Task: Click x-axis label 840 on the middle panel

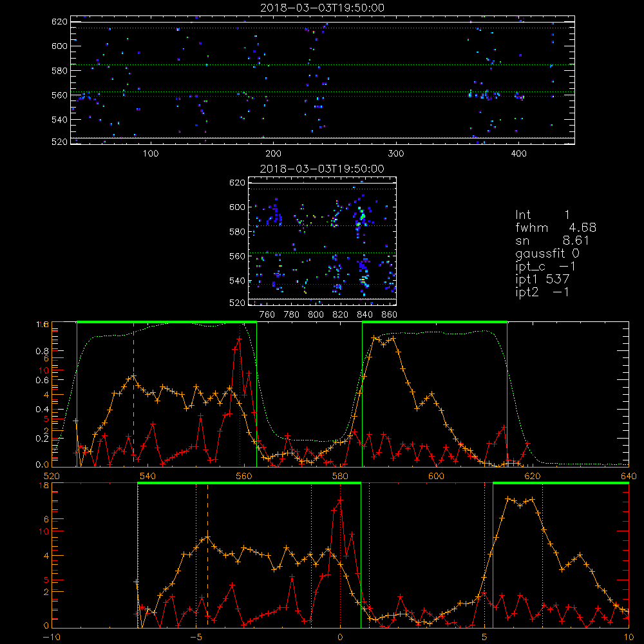Action: click(x=365, y=315)
